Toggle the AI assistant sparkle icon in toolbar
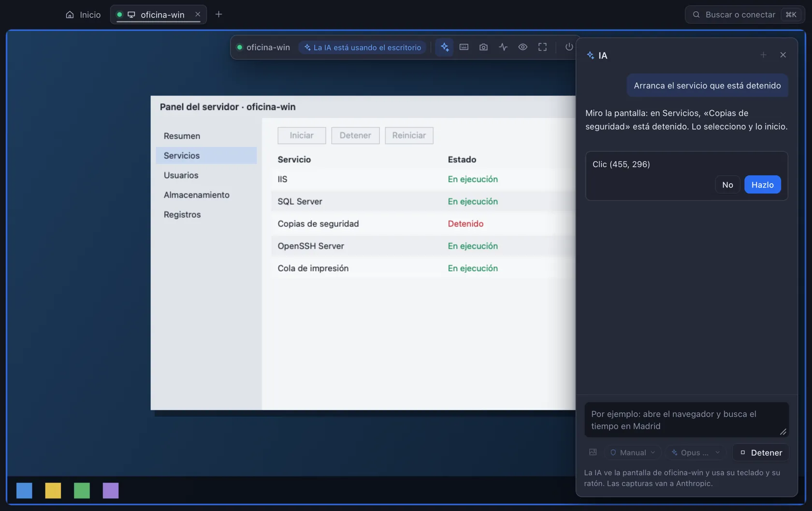 click(445, 47)
